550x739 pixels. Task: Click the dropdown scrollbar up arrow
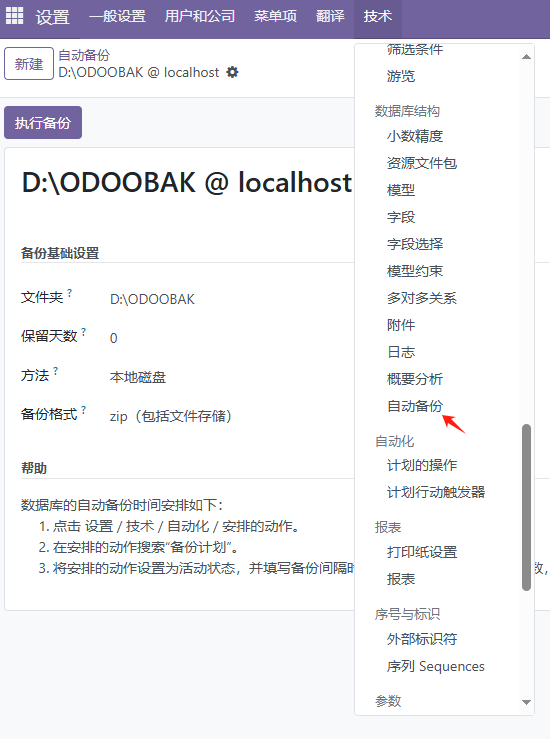tap(526, 57)
